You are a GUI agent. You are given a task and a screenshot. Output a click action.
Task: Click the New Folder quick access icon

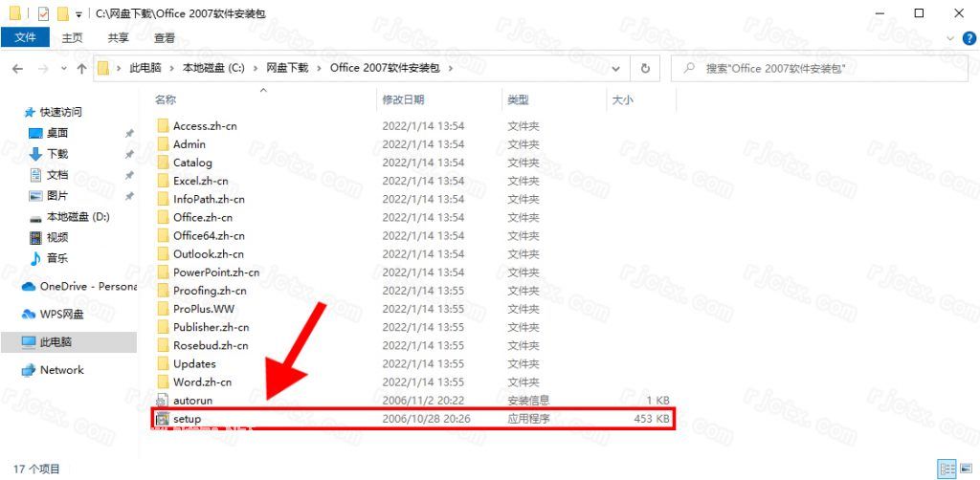pyautogui.click(x=62, y=13)
